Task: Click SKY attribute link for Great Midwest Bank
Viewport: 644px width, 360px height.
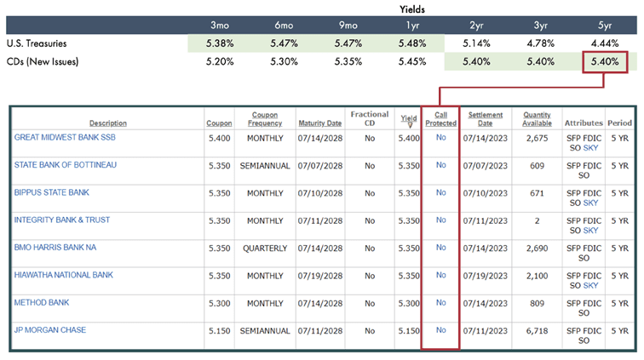Action: (590, 148)
